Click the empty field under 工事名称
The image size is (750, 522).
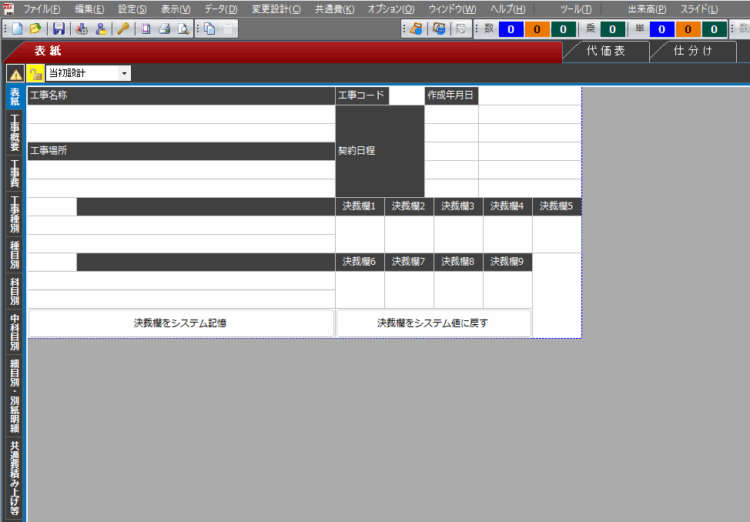(180, 114)
